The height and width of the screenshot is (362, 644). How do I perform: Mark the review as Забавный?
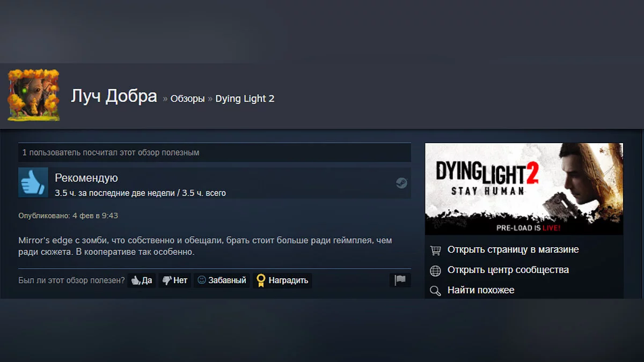(222, 280)
